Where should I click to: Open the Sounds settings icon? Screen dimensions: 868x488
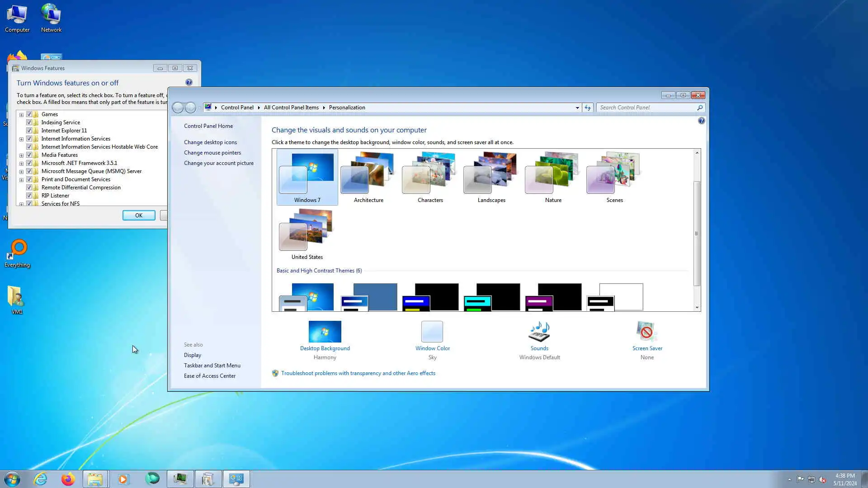click(539, 332)
